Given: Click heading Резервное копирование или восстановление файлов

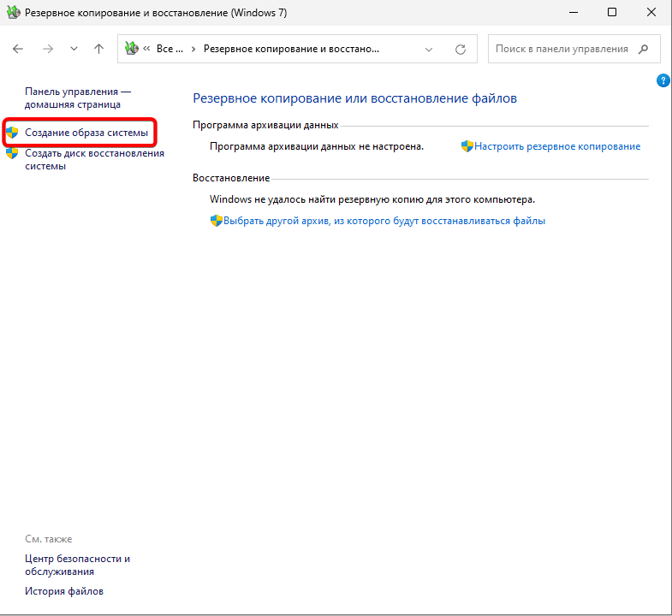Looking at the screenshot, I should point(354,98).
